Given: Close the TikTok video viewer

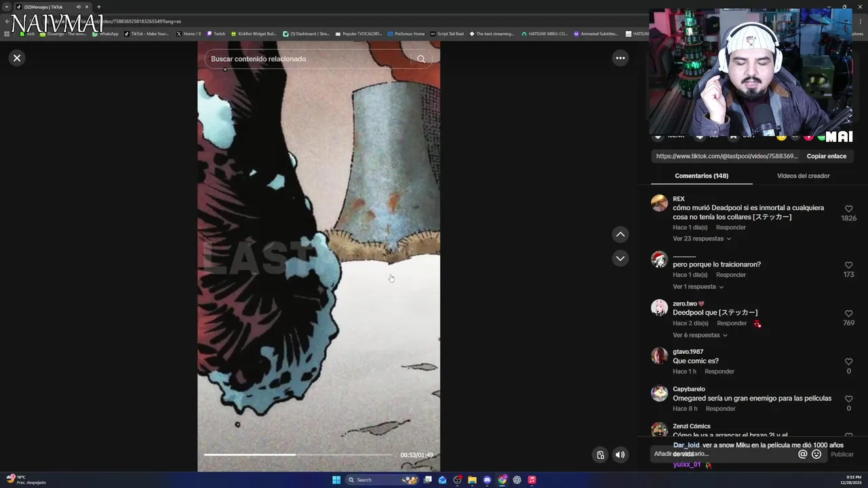Looking at the screenshot, I should coord(17,58).
